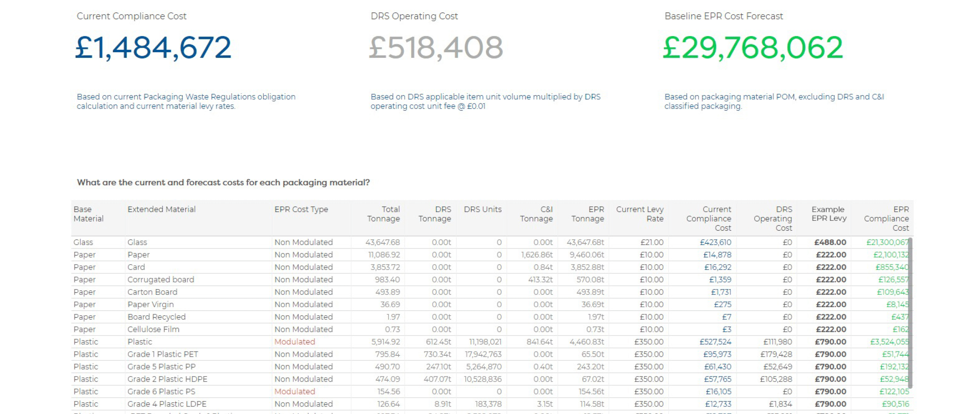Select the Grade 1 Plastic PET row
This screenshot has height=414, width=980.
163,354
